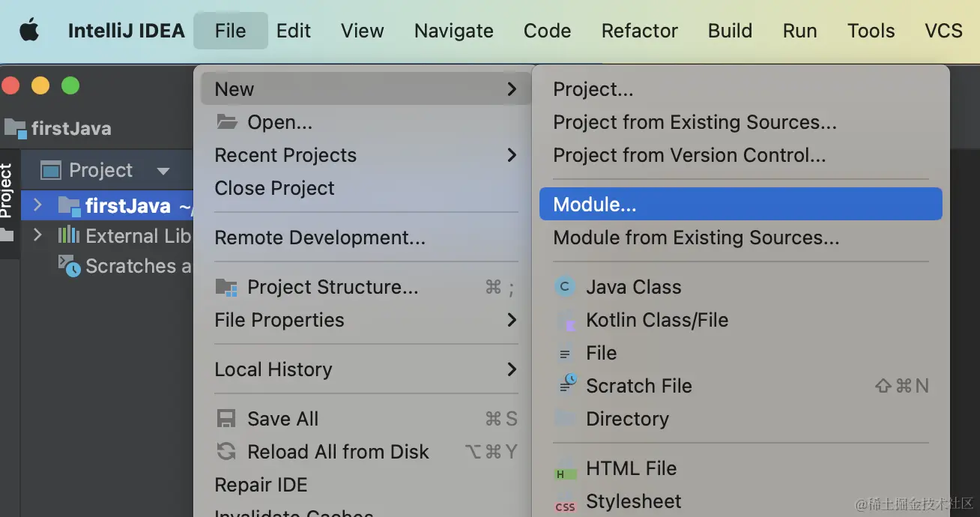Click the Kotlin Class/File icon
This screenshot has height=517, width=980.
pyautogui.click(x=566, y=321)
